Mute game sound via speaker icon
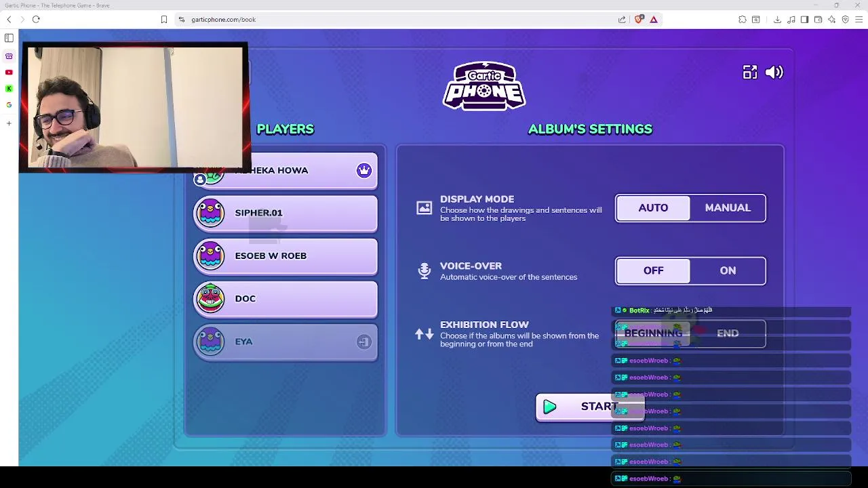This screenshot has width=868, height=488. [774, 73]
